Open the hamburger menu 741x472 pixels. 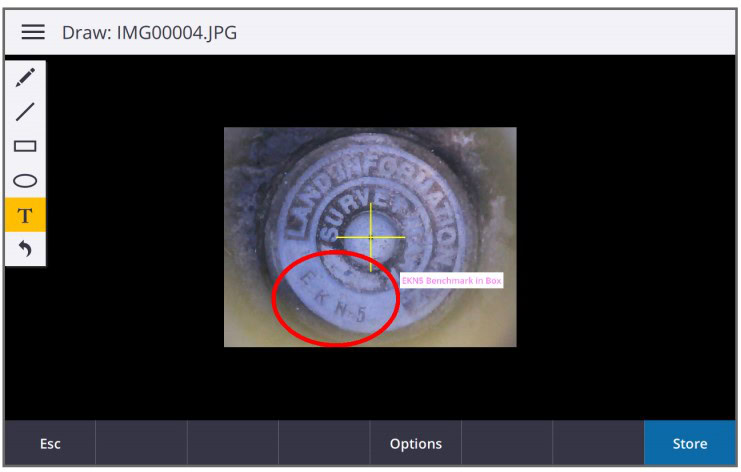point(33,32)
